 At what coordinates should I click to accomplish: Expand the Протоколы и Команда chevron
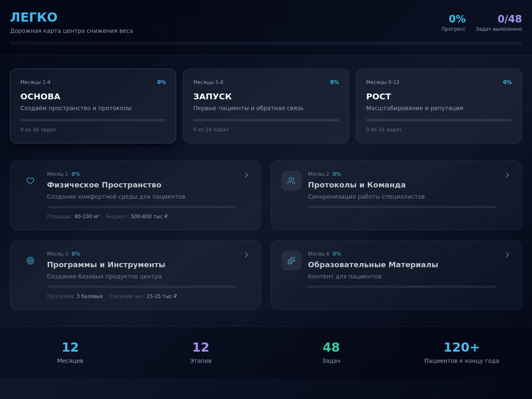click(x=507, y=175)
